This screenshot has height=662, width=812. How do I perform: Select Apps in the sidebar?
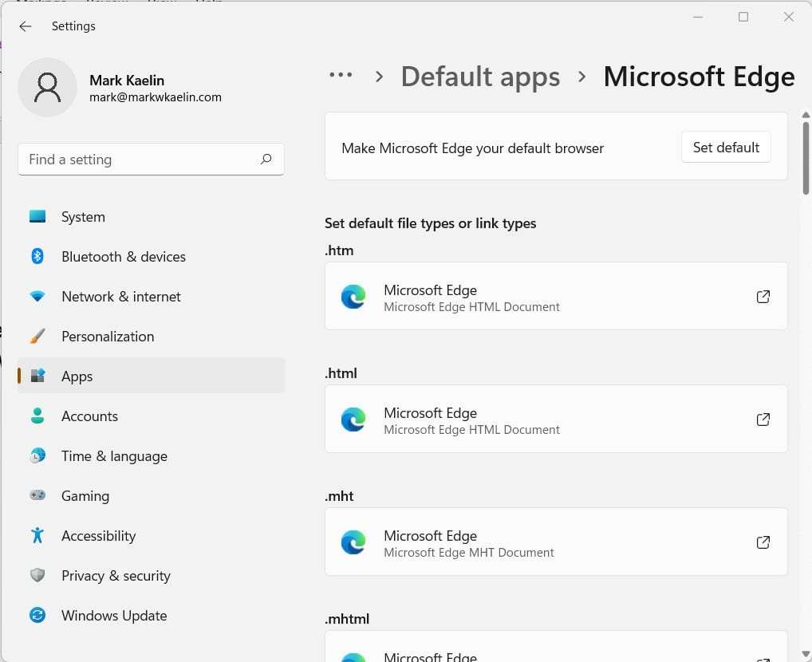point(77,376)
